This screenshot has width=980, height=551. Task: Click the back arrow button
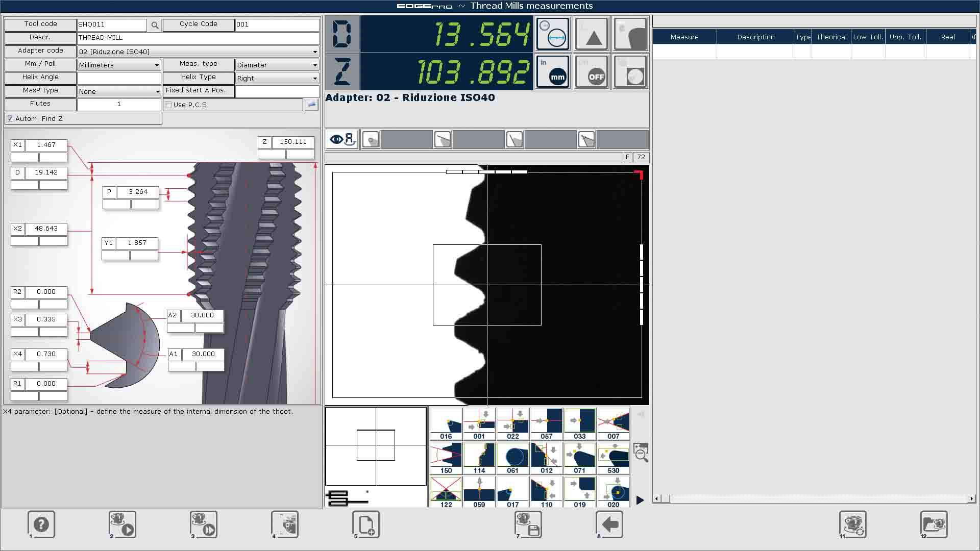click(x=609, y=524)
